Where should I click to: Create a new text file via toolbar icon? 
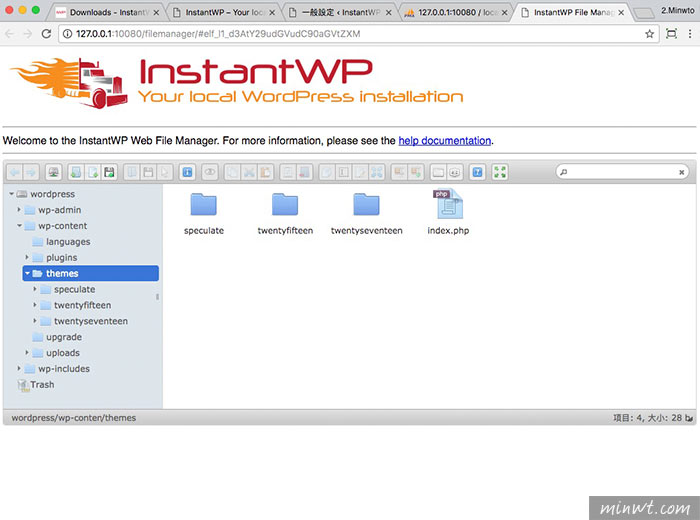(x=93, y=172)
